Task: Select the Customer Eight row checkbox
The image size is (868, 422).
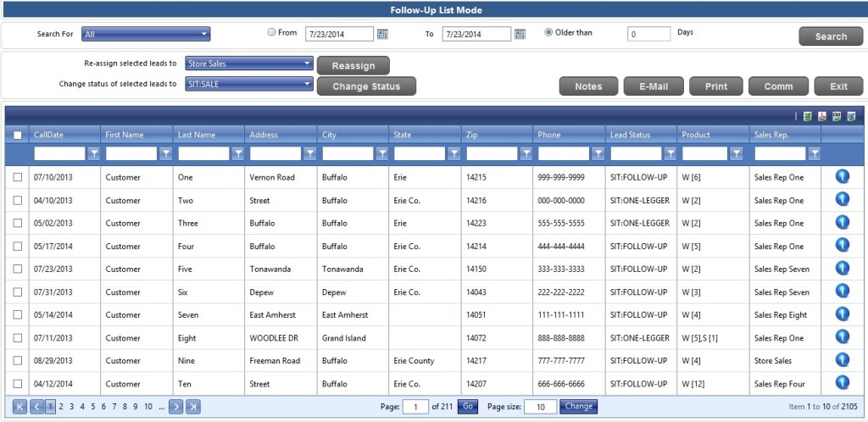Action: coord(18,338)
